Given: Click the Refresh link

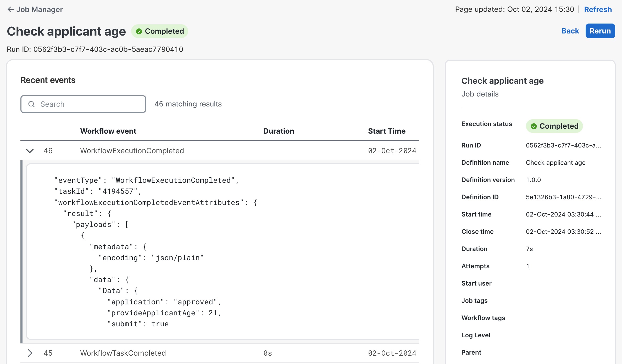Looking at the screenshot, I should (598, 9).
